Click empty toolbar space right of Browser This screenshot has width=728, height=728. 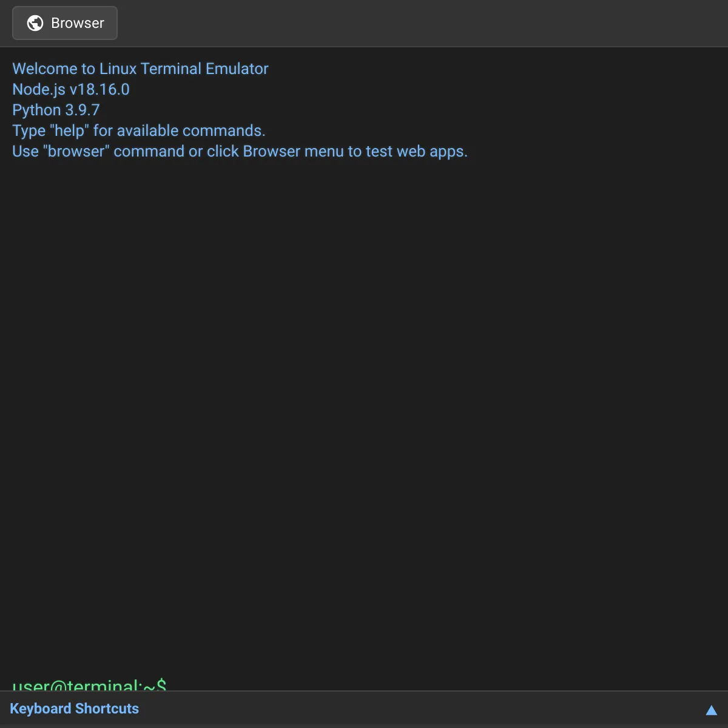425,23
